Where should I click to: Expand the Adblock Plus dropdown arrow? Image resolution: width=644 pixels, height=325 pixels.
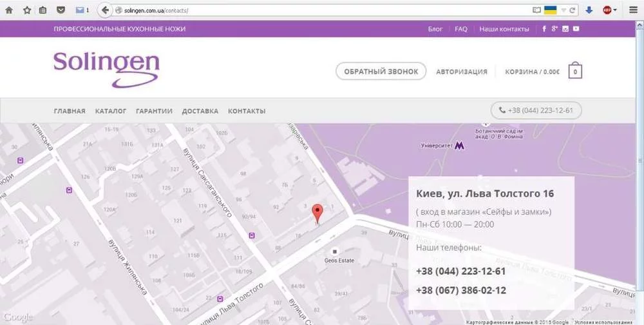pos(615,10)
